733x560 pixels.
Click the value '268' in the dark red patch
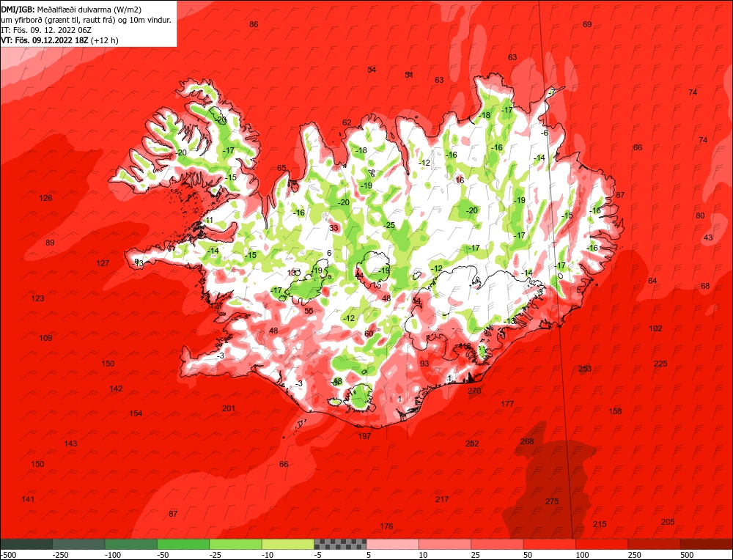527,441
